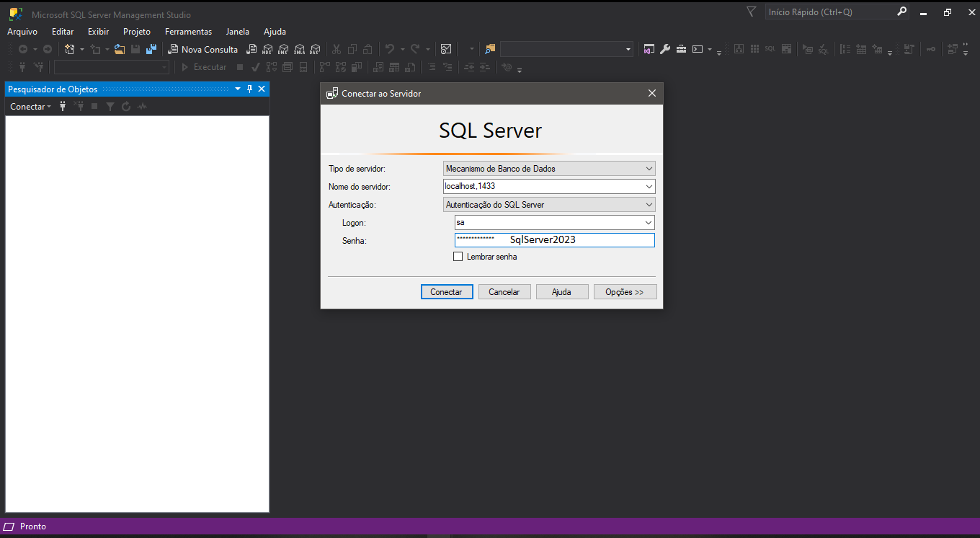980x538 pixels.
Task: Click Activity pulse icon in Object Explorer
Action: (142, 107)
